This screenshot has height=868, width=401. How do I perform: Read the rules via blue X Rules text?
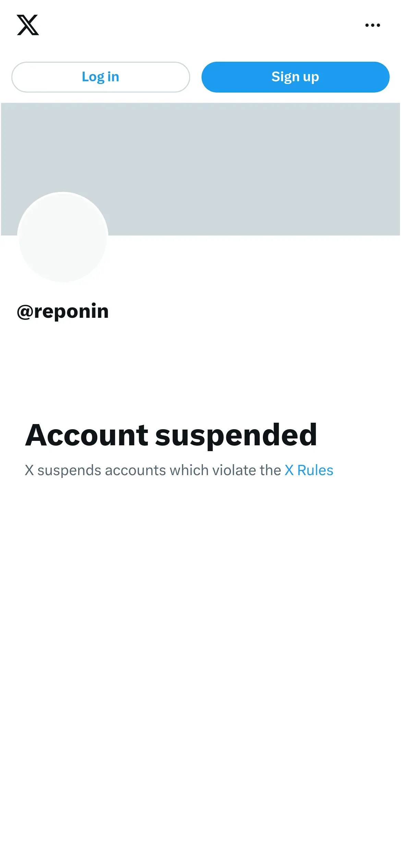click(x=309, y=470)
